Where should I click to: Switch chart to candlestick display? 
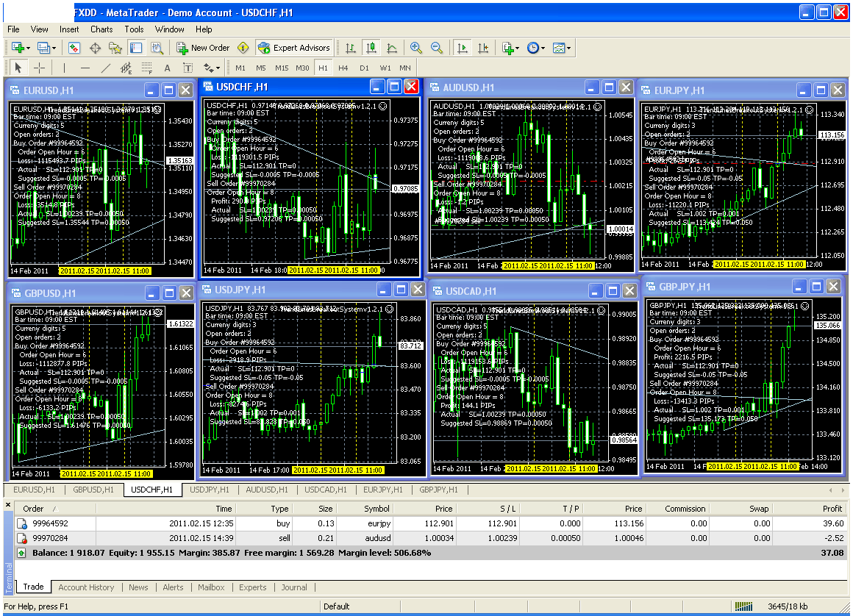tap(371, 48)
